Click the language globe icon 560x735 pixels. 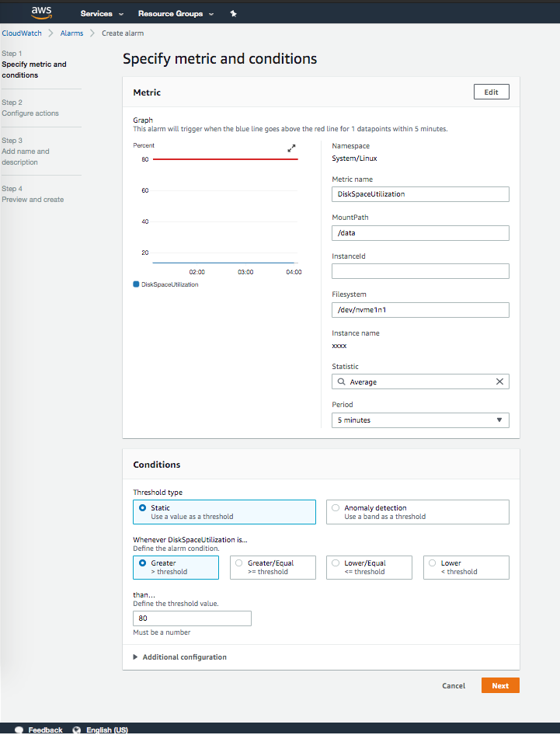(x=77, y=730)
